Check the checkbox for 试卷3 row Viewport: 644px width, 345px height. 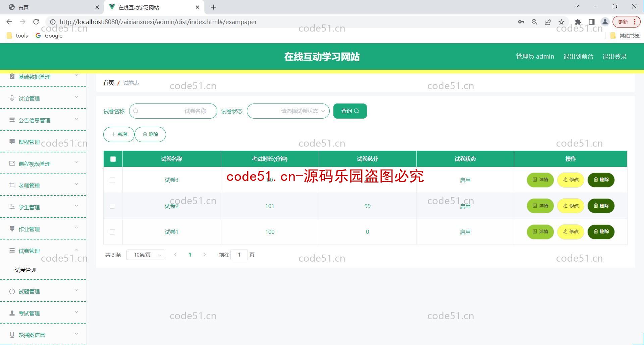coord(112,180)
